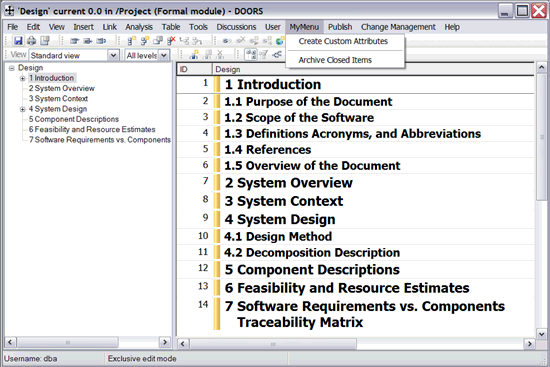Expand the 4 System Design tree node
550x367 pixels.
[x=22, y=109]
